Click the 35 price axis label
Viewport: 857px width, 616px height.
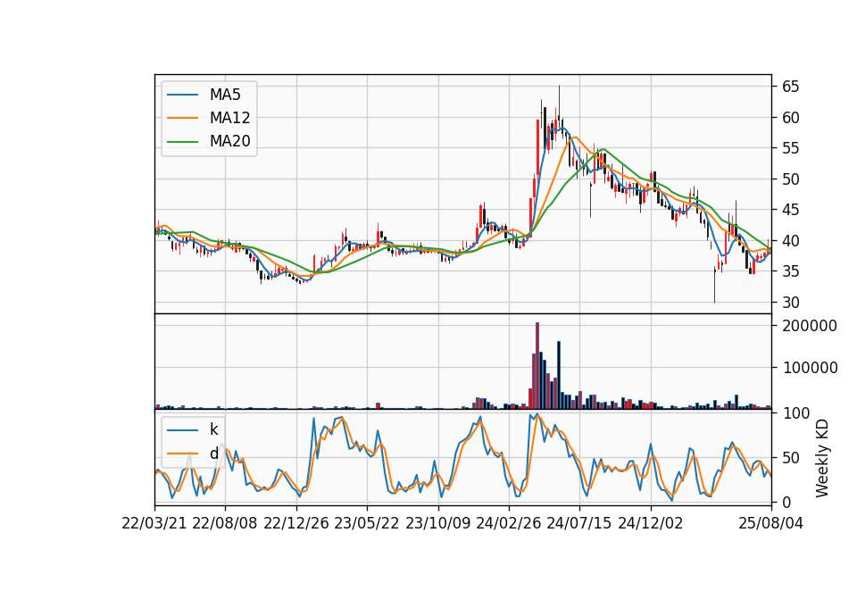tap(790, 271)
